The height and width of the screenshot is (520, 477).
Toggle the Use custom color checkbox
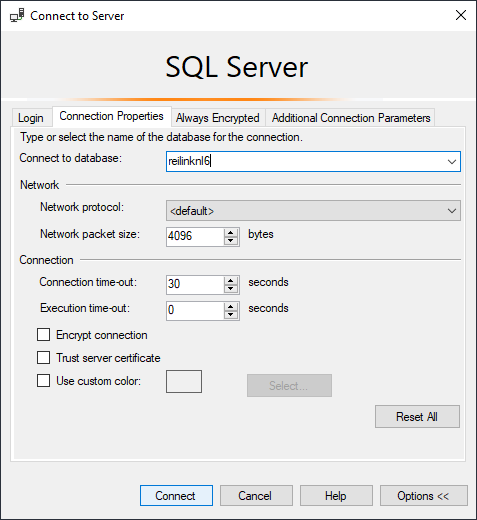click(44, 380)
